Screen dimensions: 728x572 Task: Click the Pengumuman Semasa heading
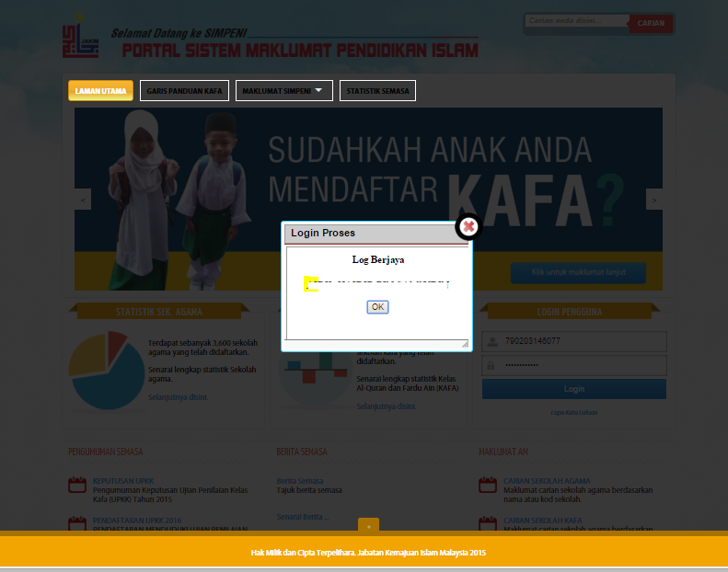click(x=106, y=452)
